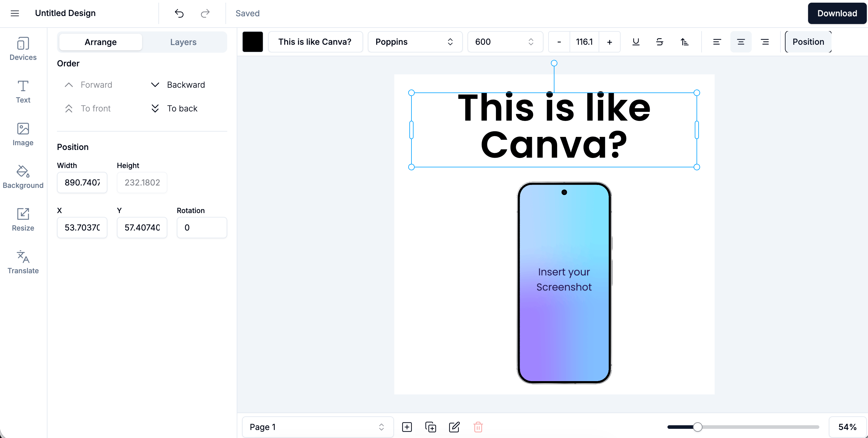This screenshot has width=868, height=438.
Task: Toggle the Position panel button
Action: click(x=808, y=42)
